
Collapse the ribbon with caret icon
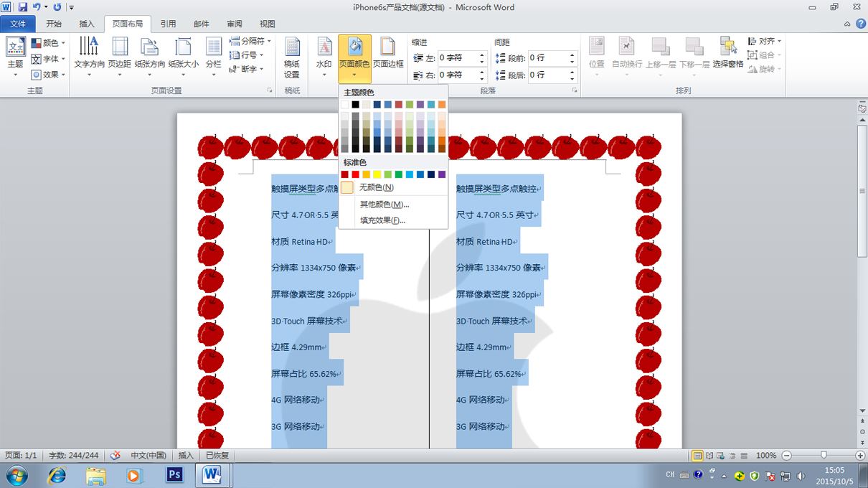(846, 24)
